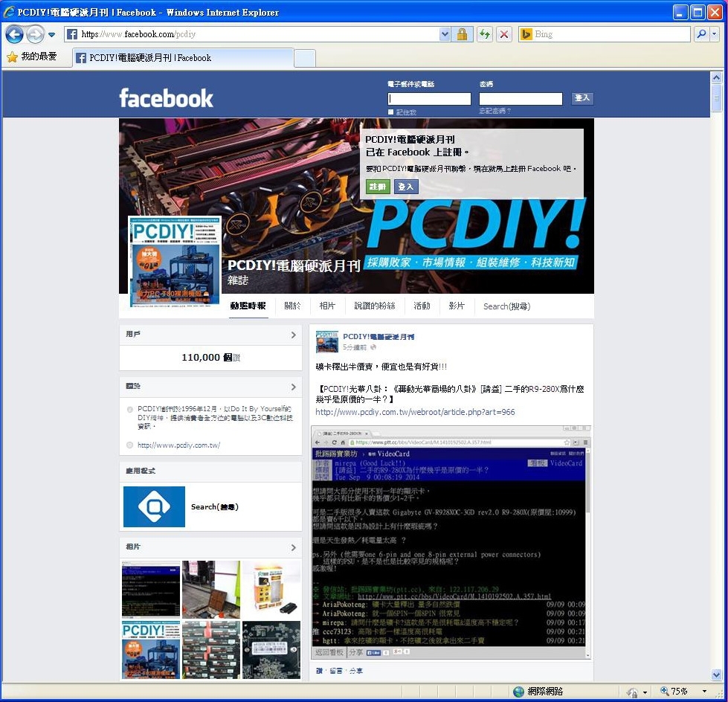The height and width of the screenshot is (702, 728).
Task: Select the 關於 tab
Action: point(292,306)
